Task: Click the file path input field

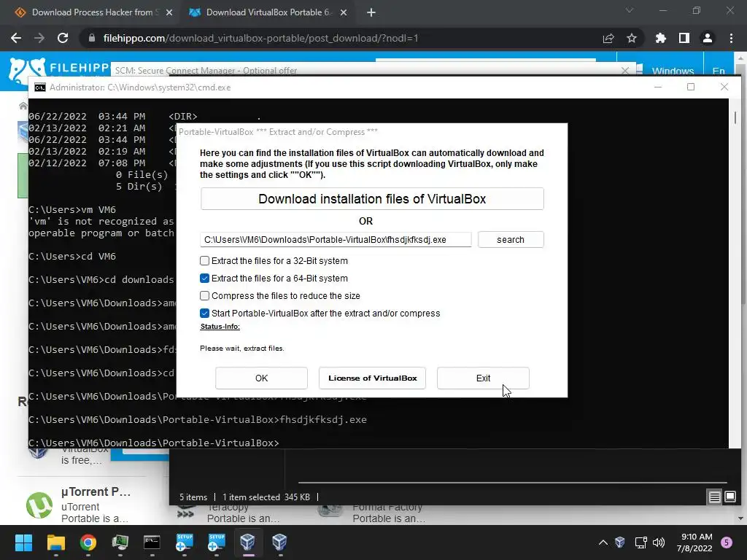Action: tap(336, 239)
